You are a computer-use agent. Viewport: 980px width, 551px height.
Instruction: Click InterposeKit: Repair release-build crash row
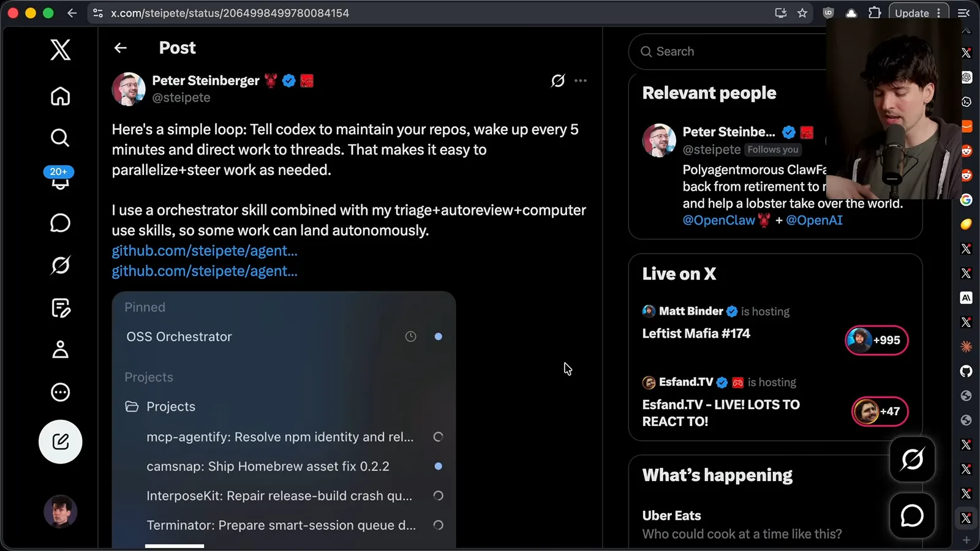(x=284, y=496)
